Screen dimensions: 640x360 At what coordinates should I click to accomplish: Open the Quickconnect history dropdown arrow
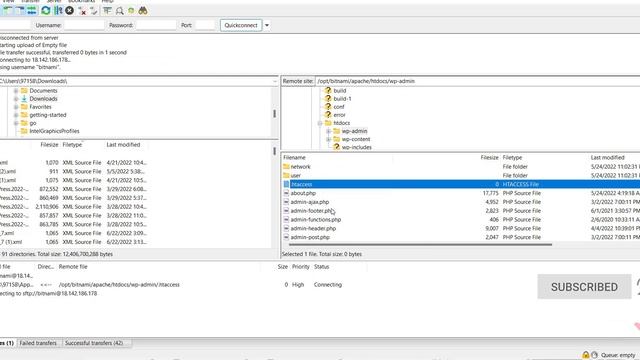[267, 25]
